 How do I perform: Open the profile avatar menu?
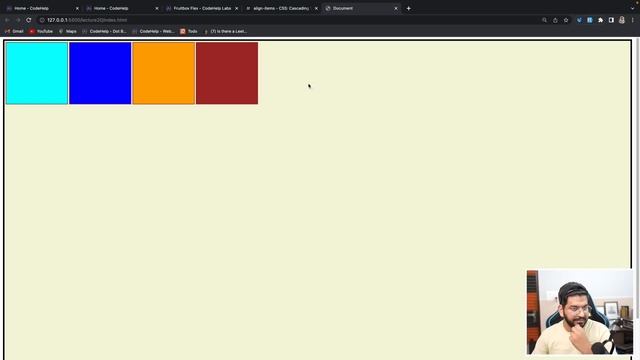622,20
